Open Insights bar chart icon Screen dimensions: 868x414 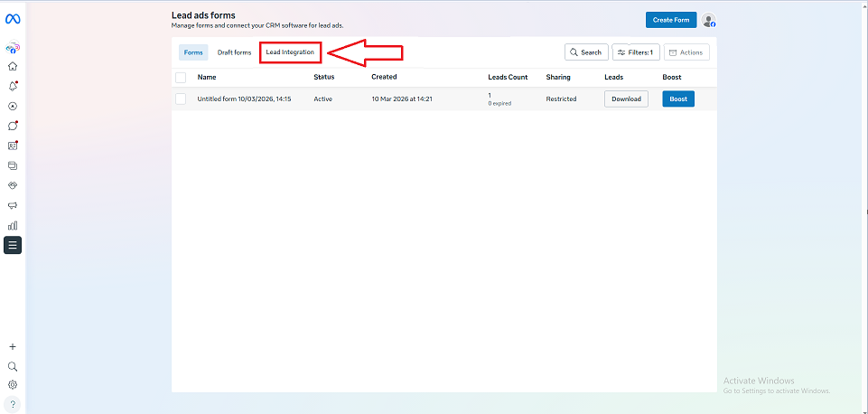13,225
